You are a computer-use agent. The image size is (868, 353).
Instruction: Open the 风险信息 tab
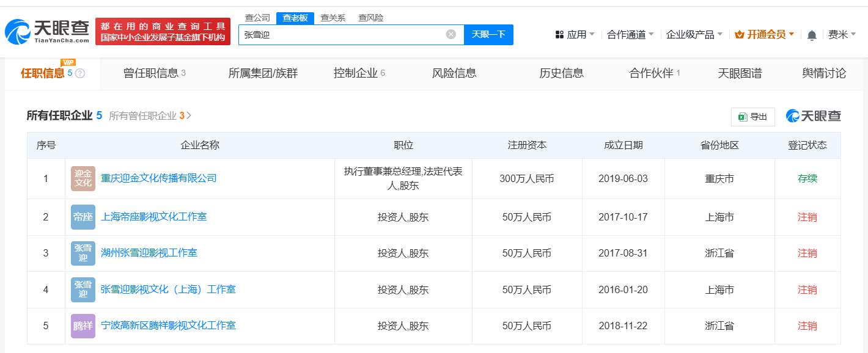point(454,73)
